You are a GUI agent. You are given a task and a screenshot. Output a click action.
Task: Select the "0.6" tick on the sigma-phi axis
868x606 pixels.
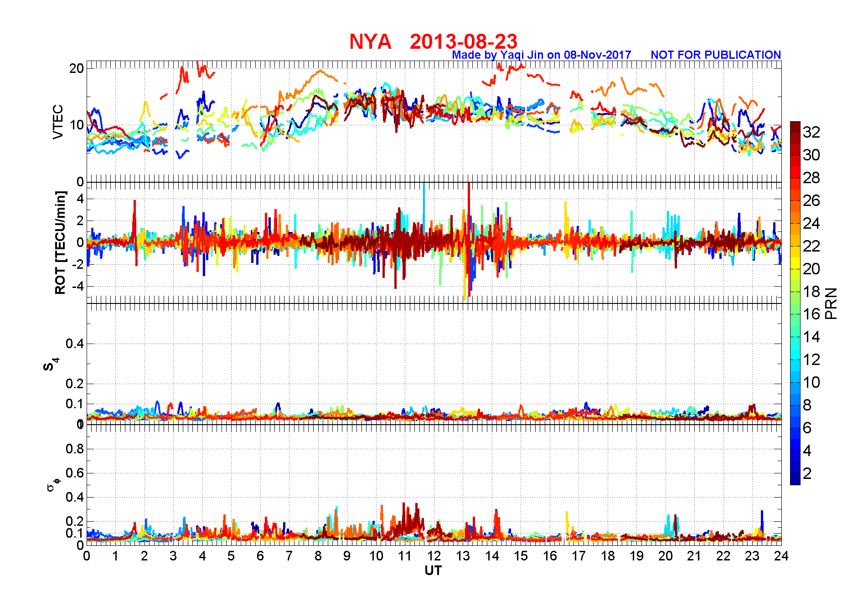[x=75, y=473]
